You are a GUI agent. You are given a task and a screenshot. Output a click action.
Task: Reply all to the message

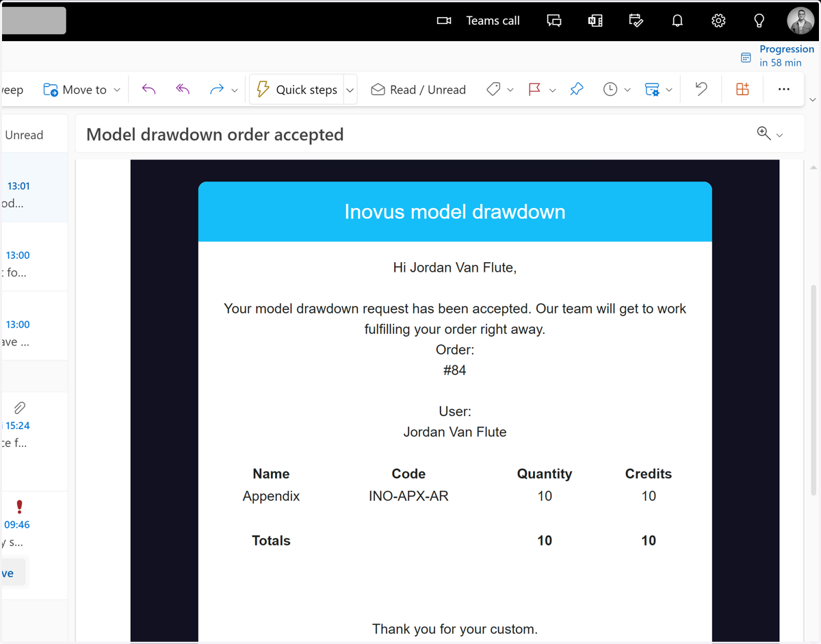point(183,90)
